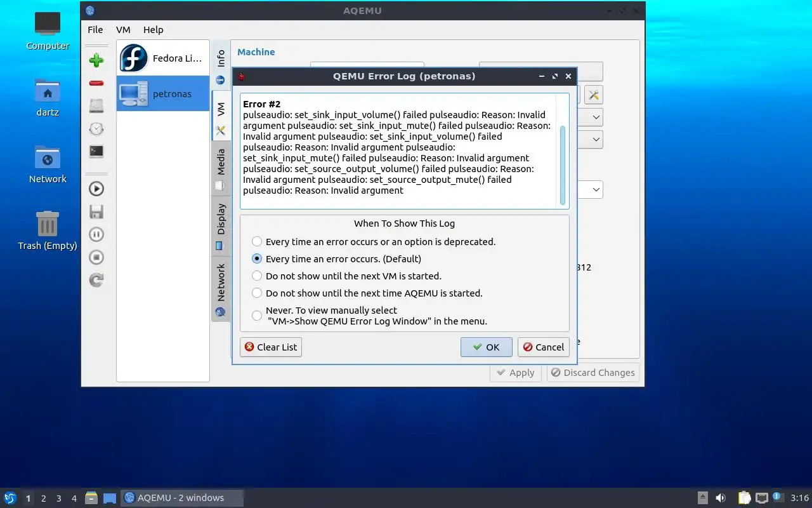Click the green plus add VM icon
812x508 pixels.
coord(96,60)
